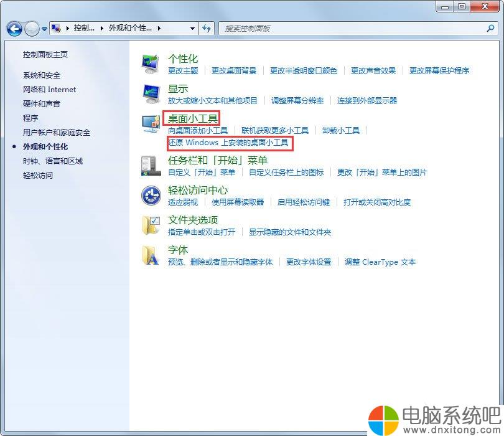Viewport: 504px width, 436px height.
Task: Expand the 控制... breadcrumb arrow
Action: pos(101,28)
